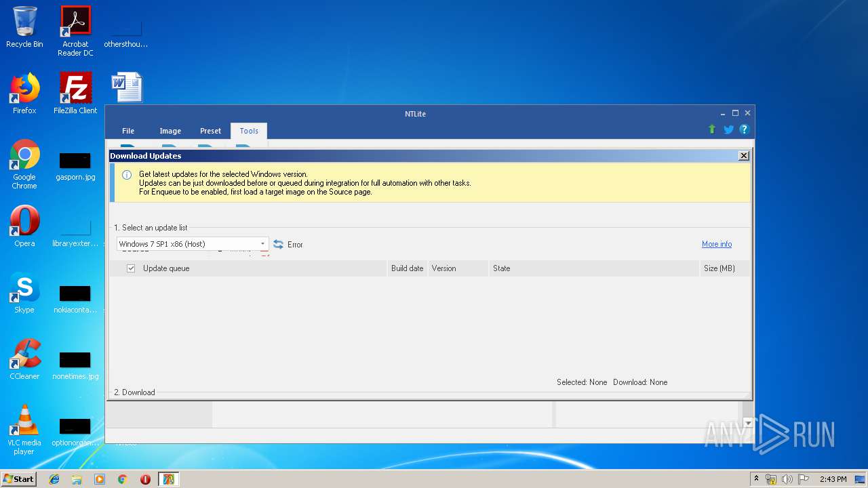Open the More info link
The width and height of the screenshot is (868, 488).
717,244
